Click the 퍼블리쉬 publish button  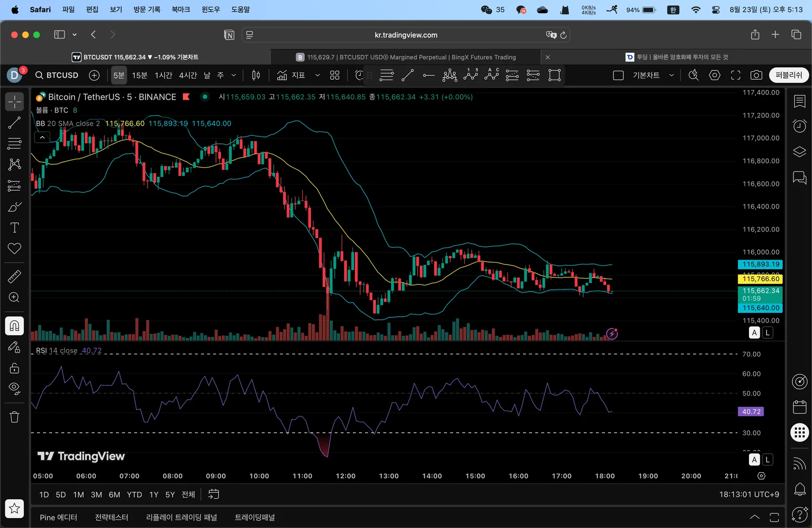(789, 75)
